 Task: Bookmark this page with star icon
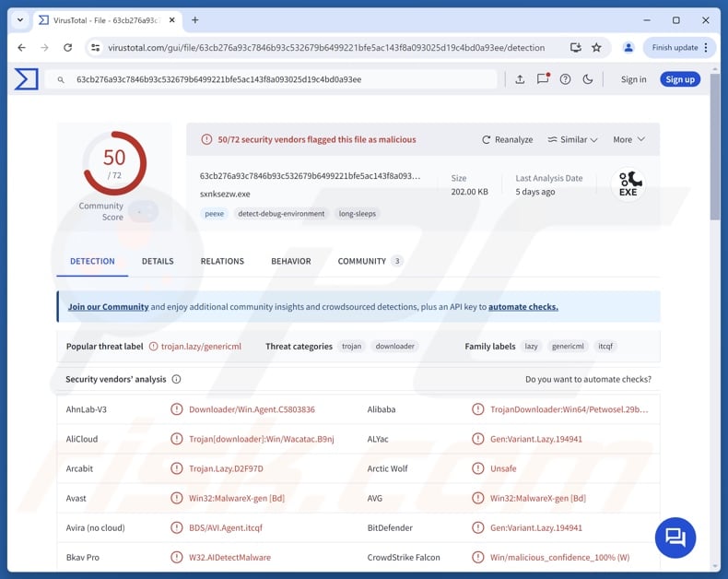(596, 47)
